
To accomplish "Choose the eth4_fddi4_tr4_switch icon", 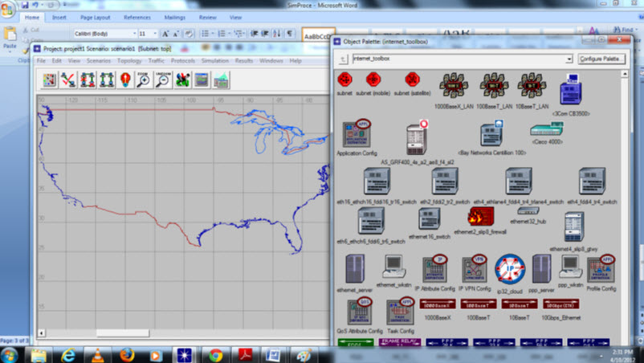I will pos(592,181).
